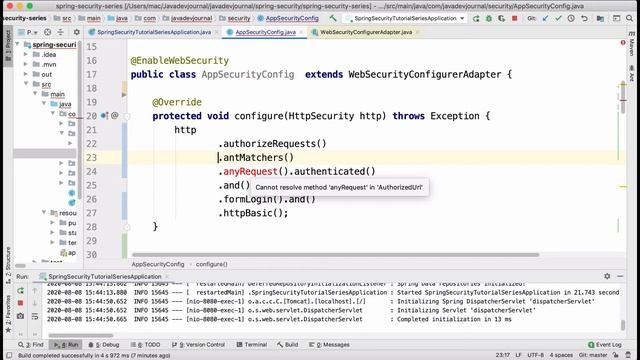Screen dimensions: 640x360
Task: Expand the .idea folder
Action: (x=26, y=54)
